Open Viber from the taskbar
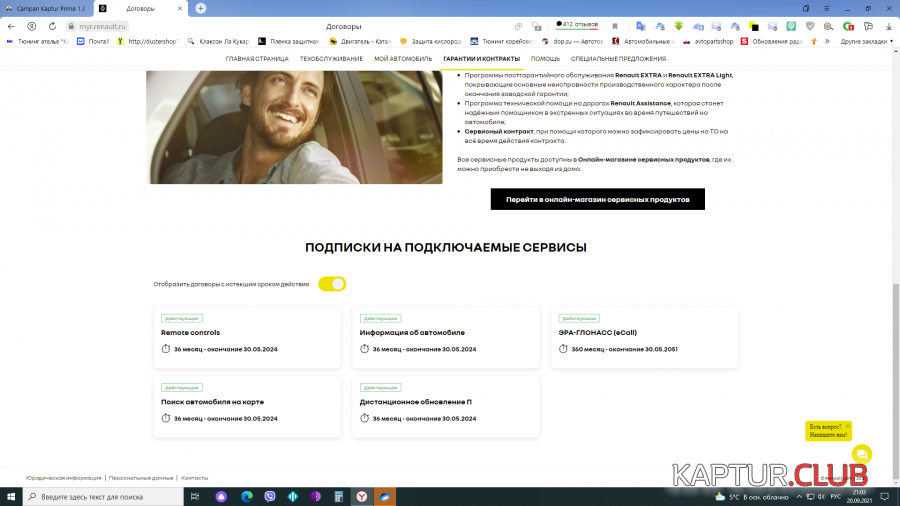This screenshot has width=900, height=506. tap(270, 497)
